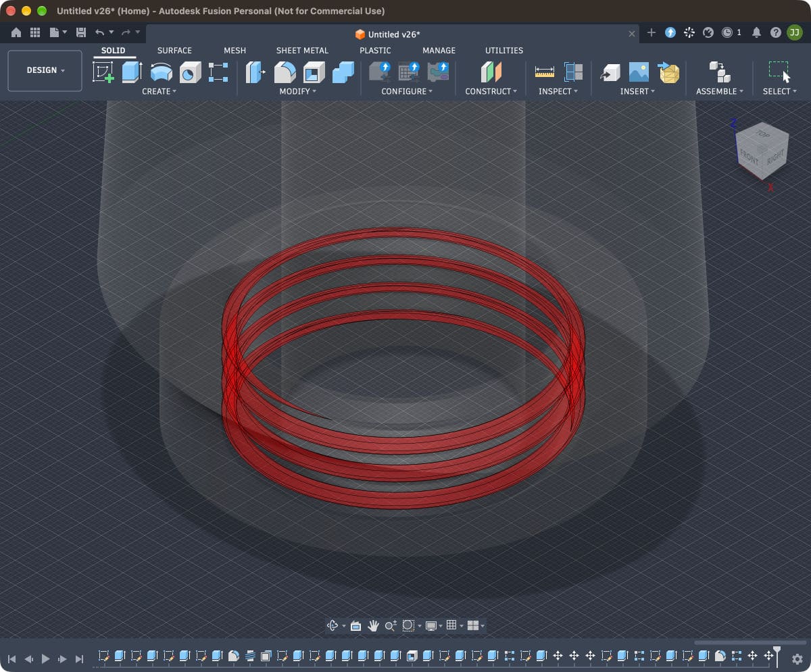The height and width of the screenshot is (672, 811).
Task: Click the yellow box Insert icon
Action: tap(668, 72)
